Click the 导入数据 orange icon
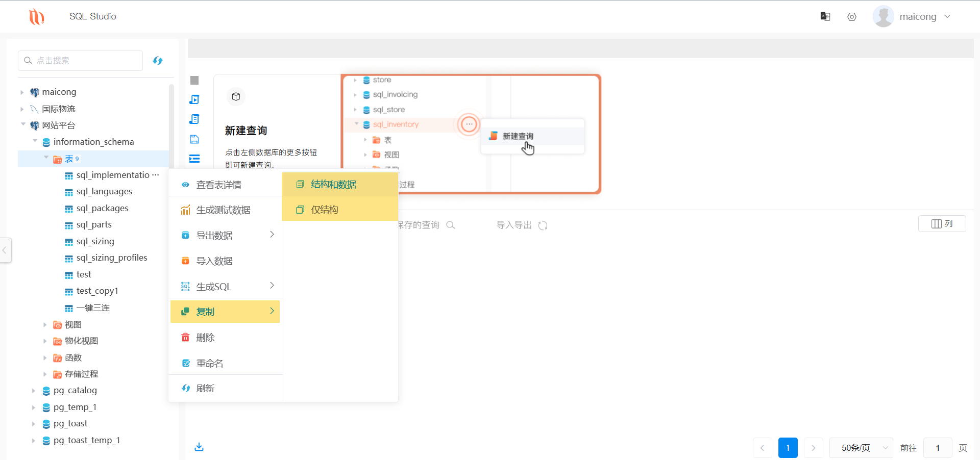Screen dimensions: 980x460 186,261
